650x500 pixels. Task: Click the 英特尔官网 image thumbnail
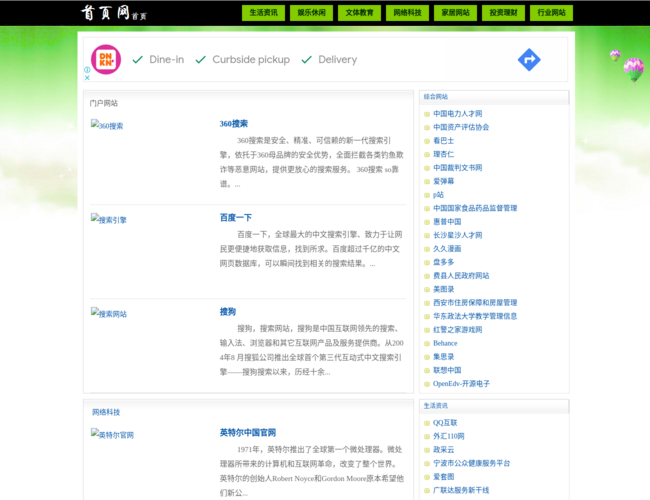point(112,434)
